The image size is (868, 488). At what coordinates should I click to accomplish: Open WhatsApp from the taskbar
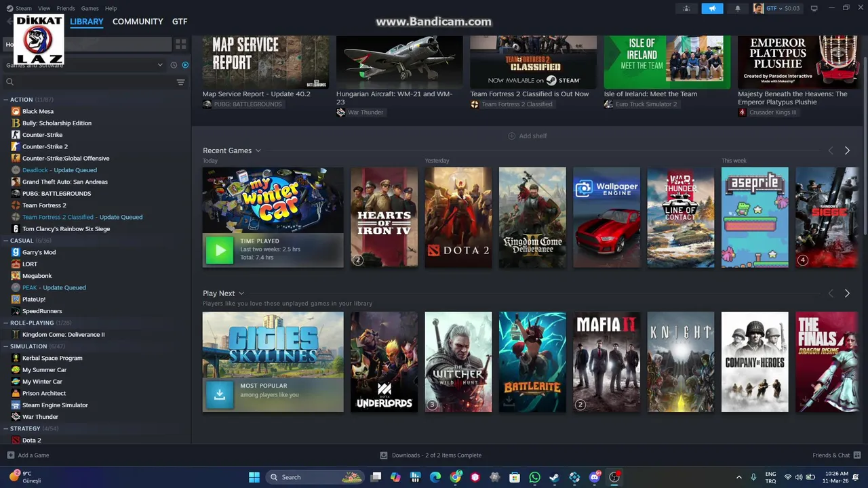534,477
